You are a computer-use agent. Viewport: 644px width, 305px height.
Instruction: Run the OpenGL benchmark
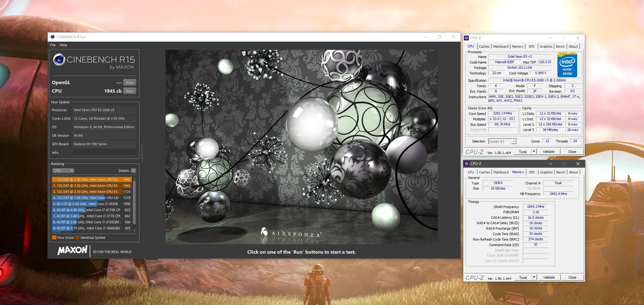[130, 83]
